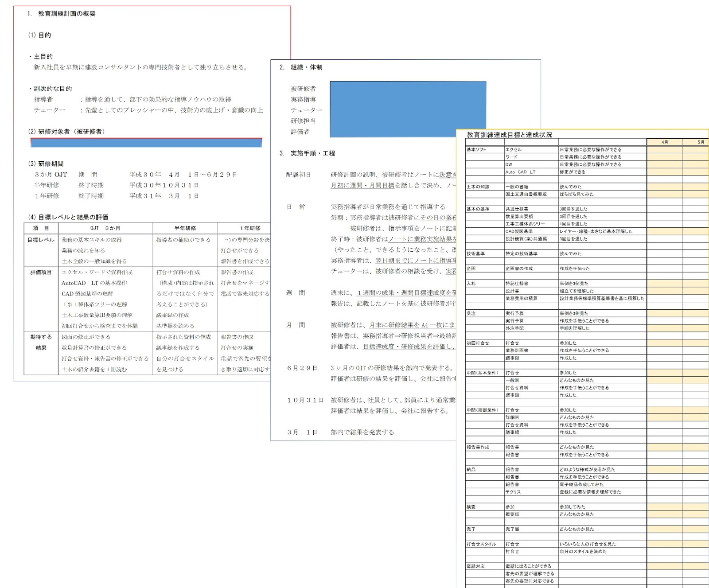The height and width of the screenshot is (588, 709).
Task: Click the 3. 実施手順・工程 heading
Action: (306, 152)
